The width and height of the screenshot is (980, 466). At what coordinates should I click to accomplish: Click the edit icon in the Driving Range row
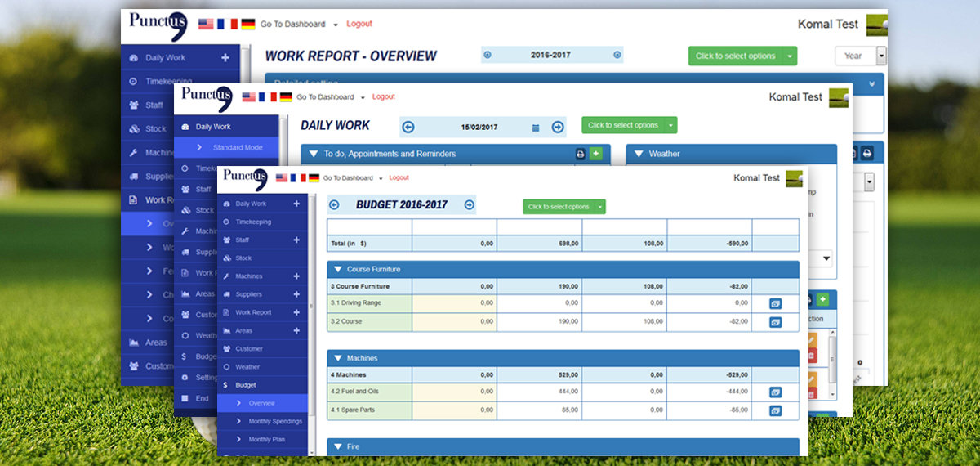(x=775, y=303)
